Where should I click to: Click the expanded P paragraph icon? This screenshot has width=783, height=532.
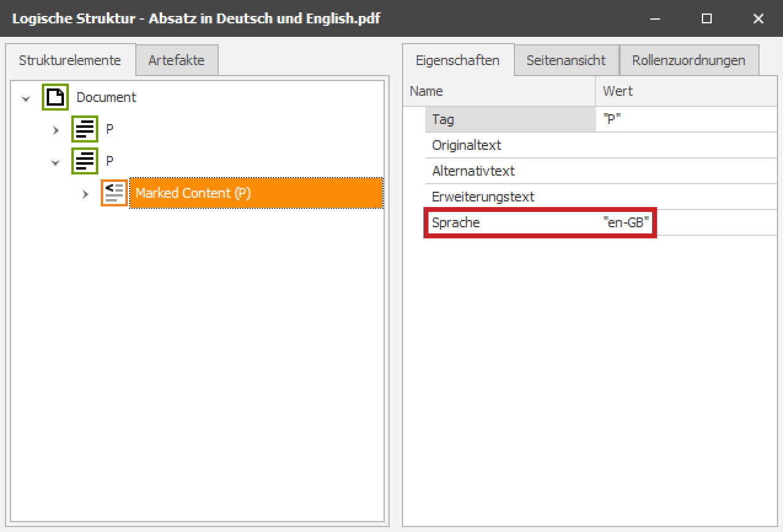pos(85,161)
